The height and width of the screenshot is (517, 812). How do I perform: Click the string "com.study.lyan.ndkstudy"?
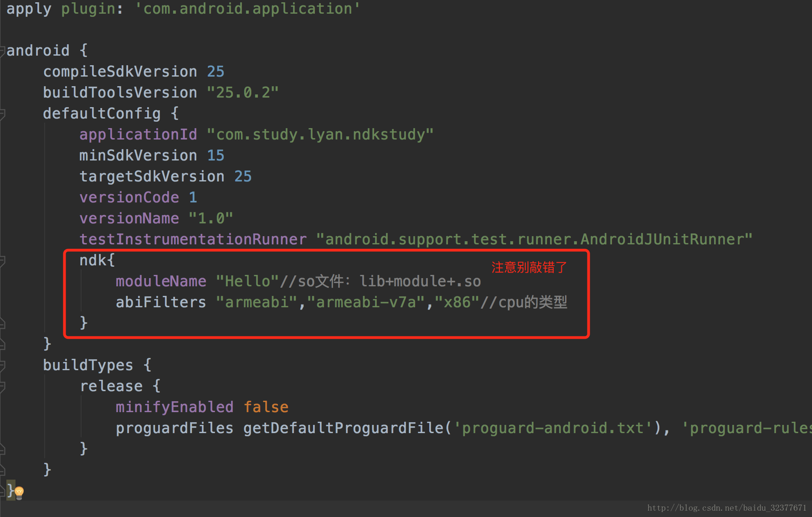pyautogui.click(x=320, y=134)
